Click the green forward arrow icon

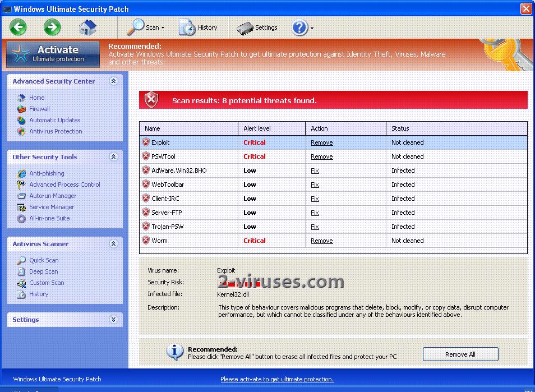click(52, 27)
